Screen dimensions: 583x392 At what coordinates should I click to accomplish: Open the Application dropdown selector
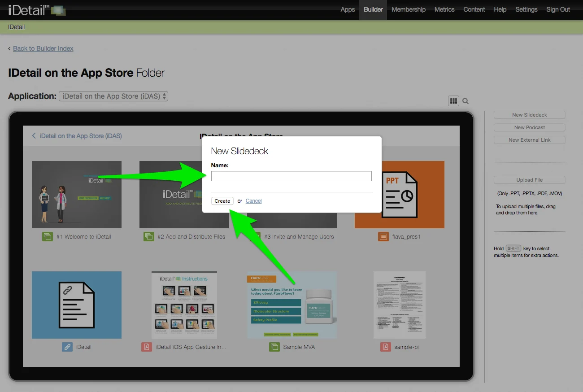click(x=113, y=96)
